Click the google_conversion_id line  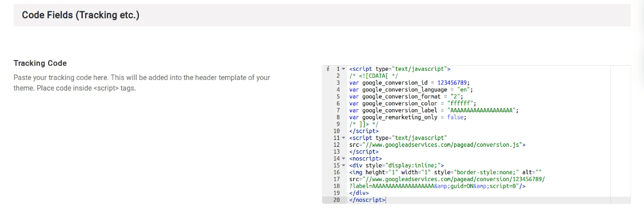click(x=410, y=83)
